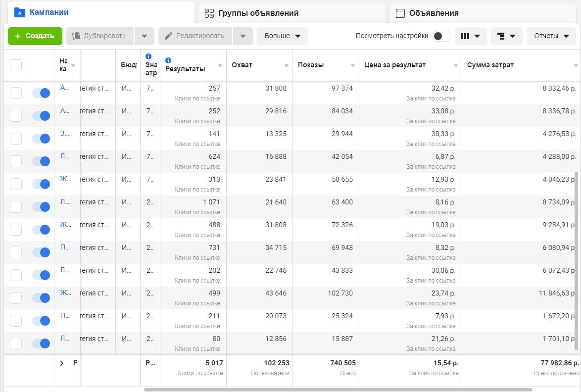Turn off campaign with 488 results
Image resolution: width=581 pixels, height=392 pixels.
point(41,230)
